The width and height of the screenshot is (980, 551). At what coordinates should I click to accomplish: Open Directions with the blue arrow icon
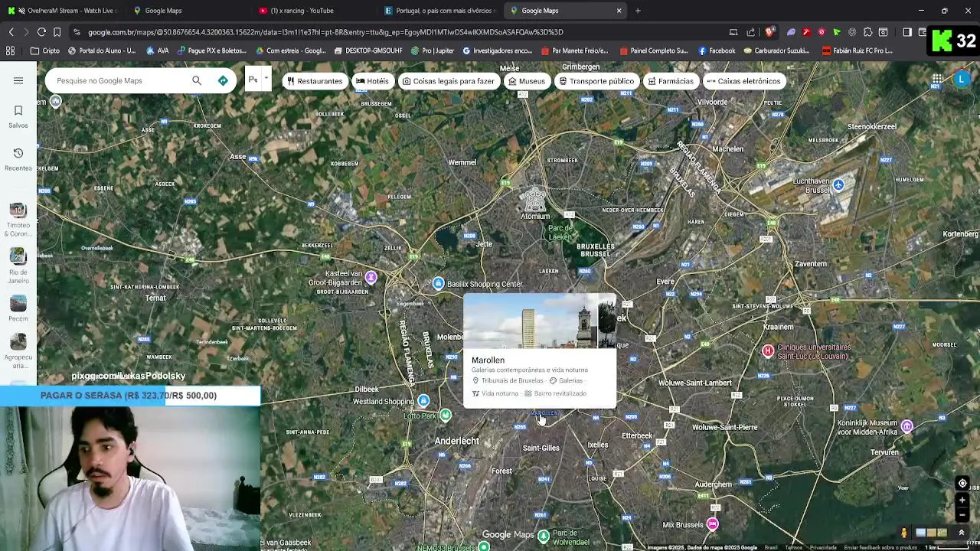tap(223, 80)
